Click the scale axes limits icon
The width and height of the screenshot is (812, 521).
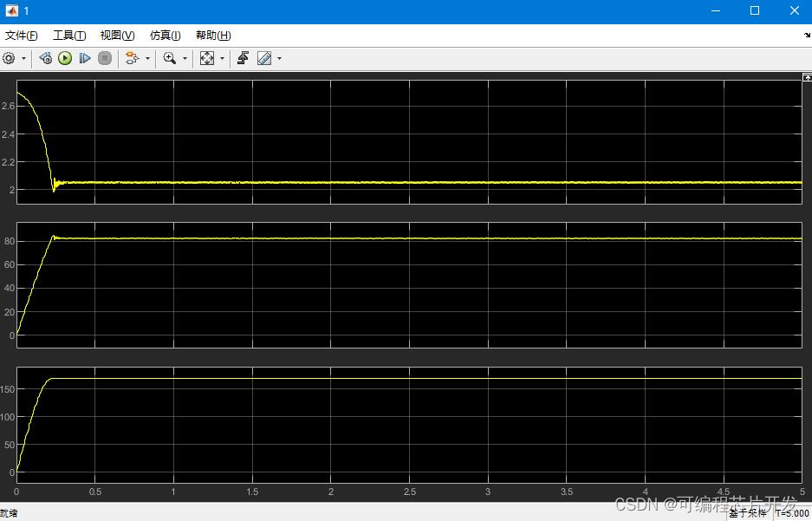coord(207,59)
